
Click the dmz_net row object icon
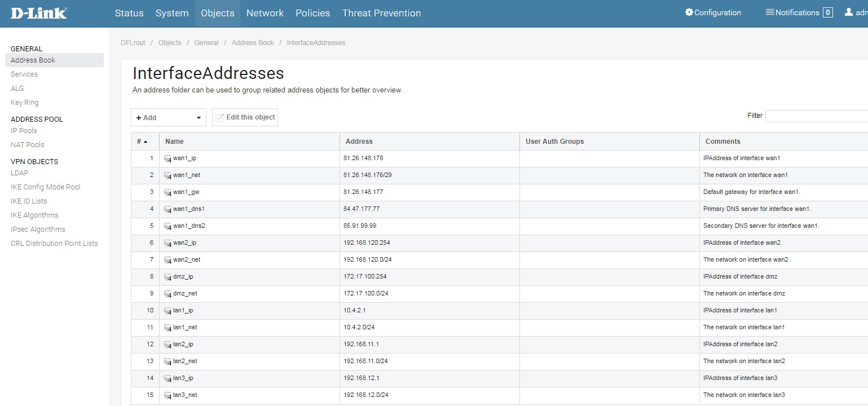pyautogui.click(x=168, y=294)
